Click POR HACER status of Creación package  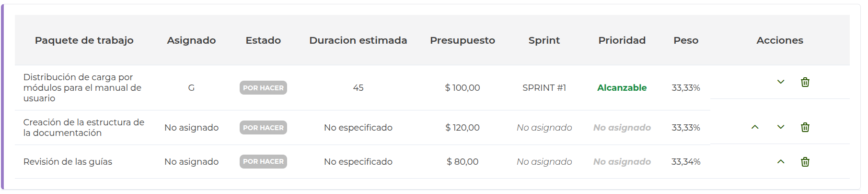pos(263,128)
